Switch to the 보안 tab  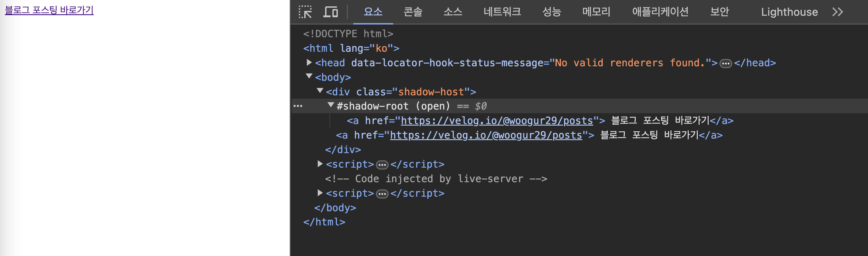720,12
